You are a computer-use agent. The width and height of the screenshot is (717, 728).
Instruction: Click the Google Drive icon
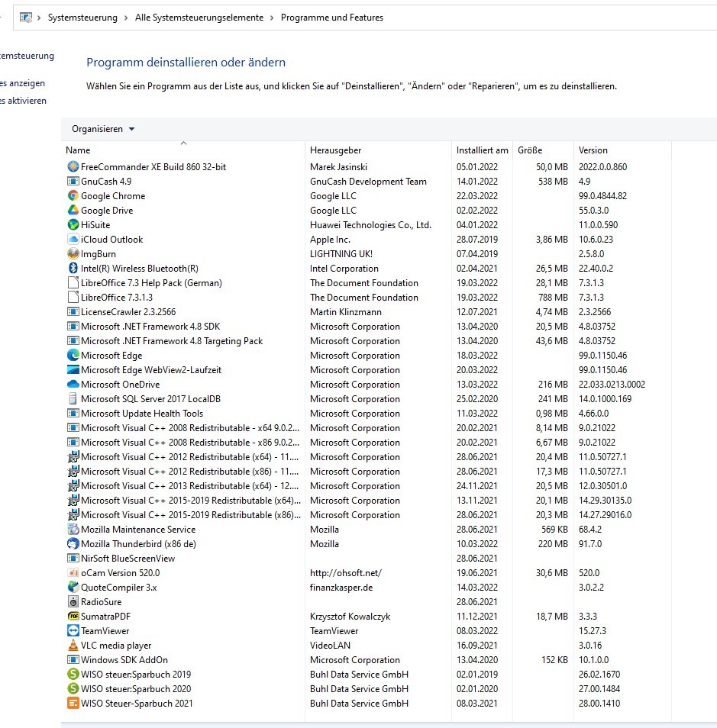tap(73, 211)
